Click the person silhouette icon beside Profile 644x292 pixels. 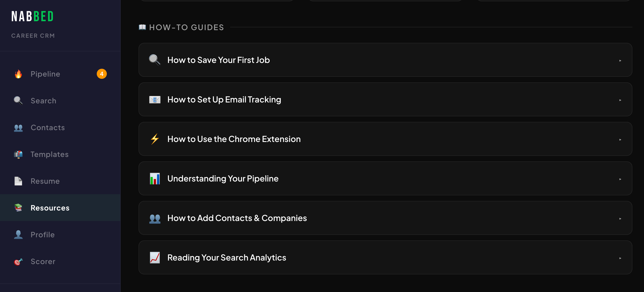[18, 235]
